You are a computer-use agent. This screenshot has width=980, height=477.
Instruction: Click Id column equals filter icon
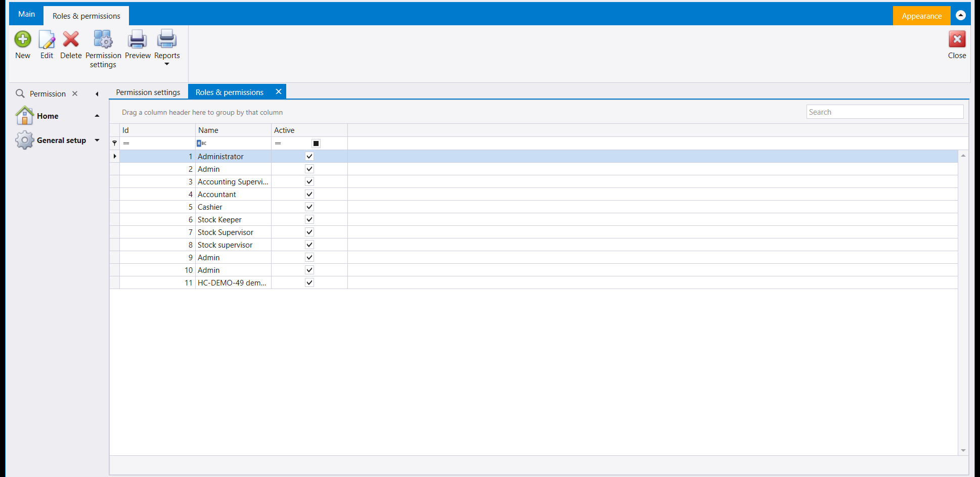click(x=126, y=144)
